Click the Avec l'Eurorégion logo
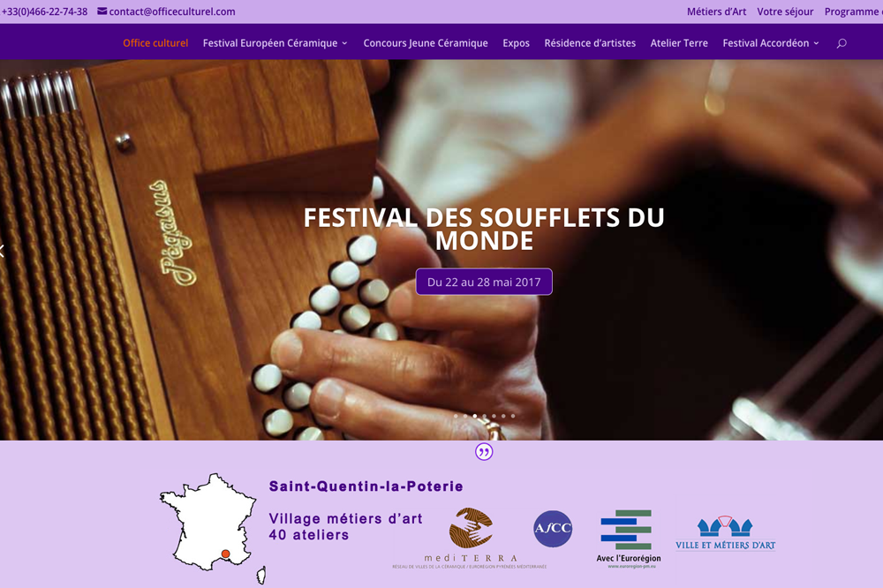883x588 pixels. click(629, 539)
